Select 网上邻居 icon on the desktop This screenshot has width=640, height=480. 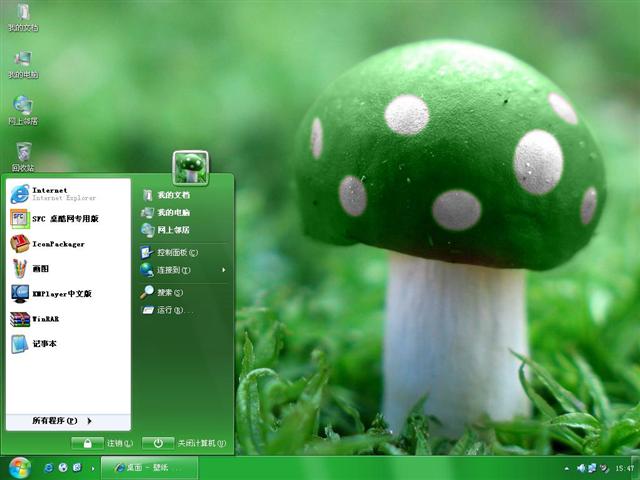point(22,108)
